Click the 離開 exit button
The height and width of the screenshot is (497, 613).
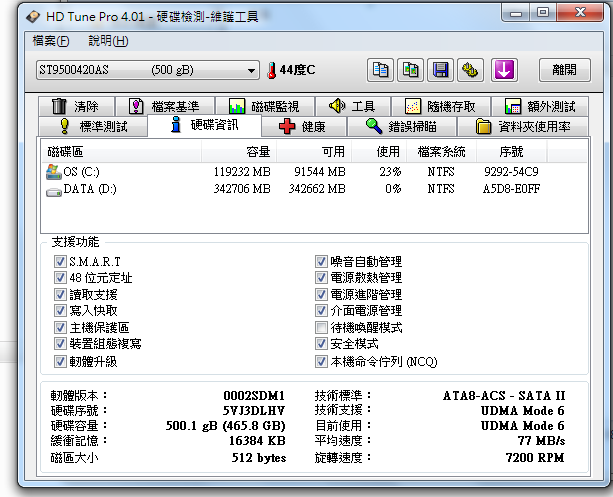point(565,70)
